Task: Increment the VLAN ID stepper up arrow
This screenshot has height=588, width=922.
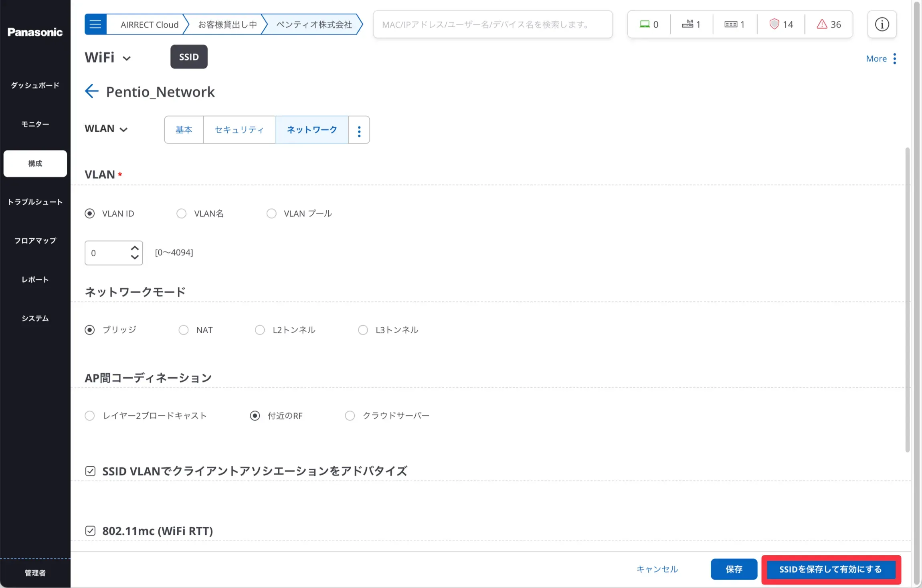Action: click(135, 248)
